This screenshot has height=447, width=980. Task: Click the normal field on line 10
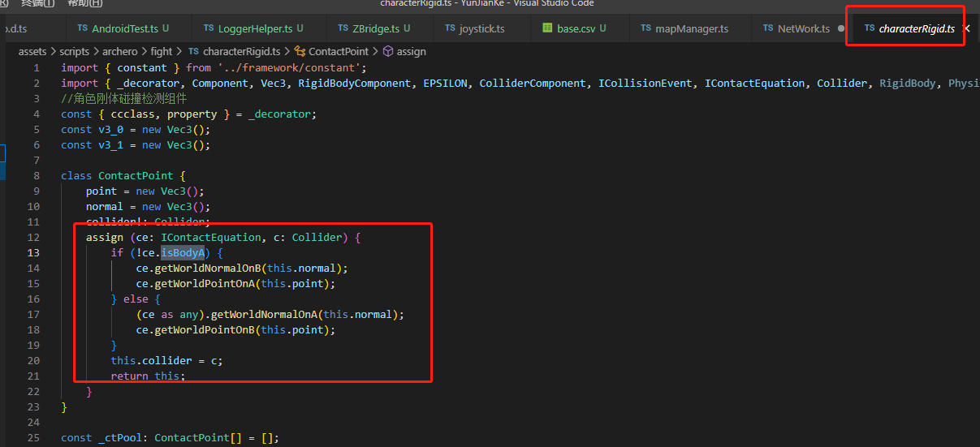(x=105, y=206)
